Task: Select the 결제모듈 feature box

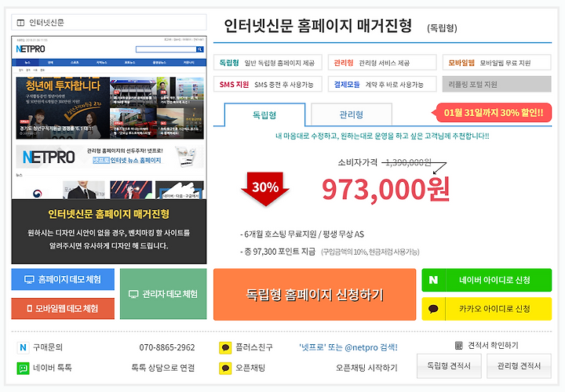Action: click(382, 84)
